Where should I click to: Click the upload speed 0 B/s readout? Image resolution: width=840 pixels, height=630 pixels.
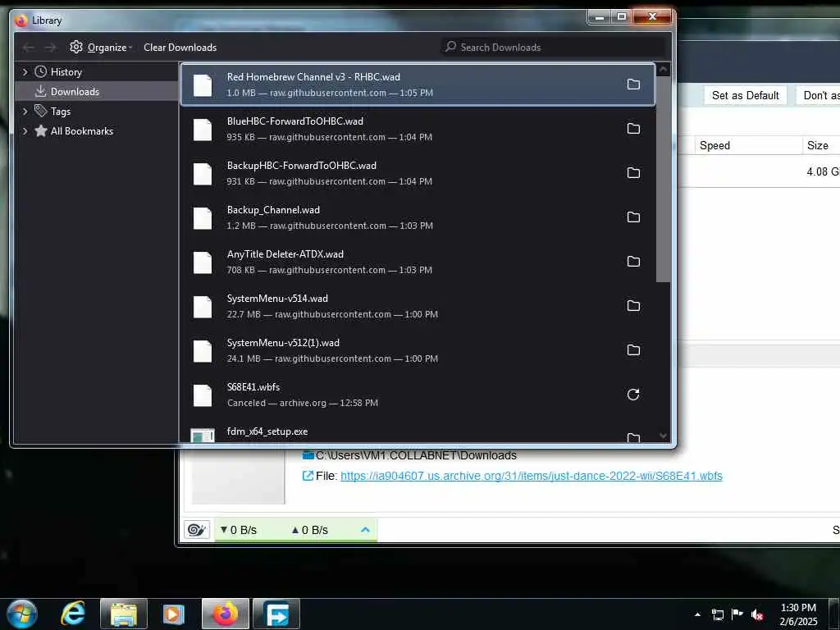pos(309,530)
